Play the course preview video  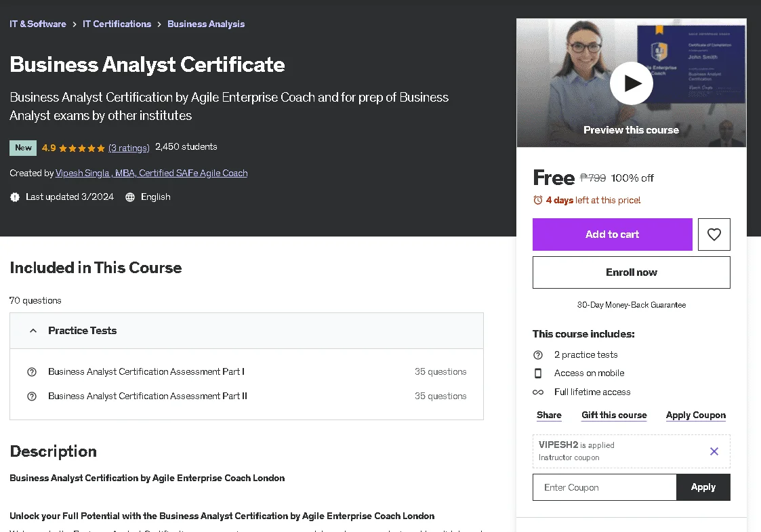pyautogui.click(x=631, y=83)
